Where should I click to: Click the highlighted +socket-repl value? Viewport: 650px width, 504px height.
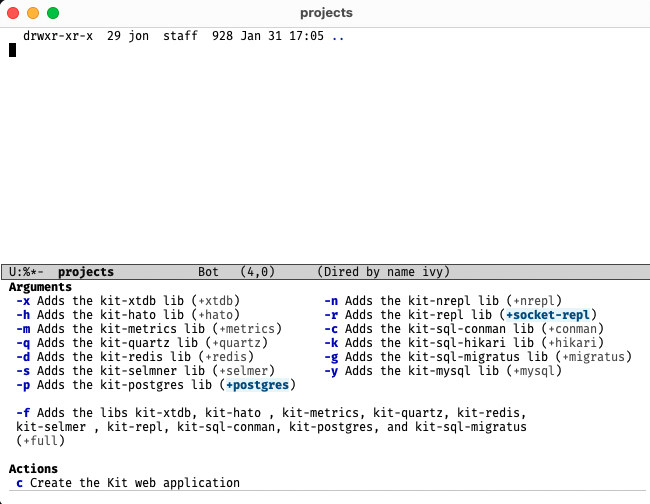pos(548,315)
